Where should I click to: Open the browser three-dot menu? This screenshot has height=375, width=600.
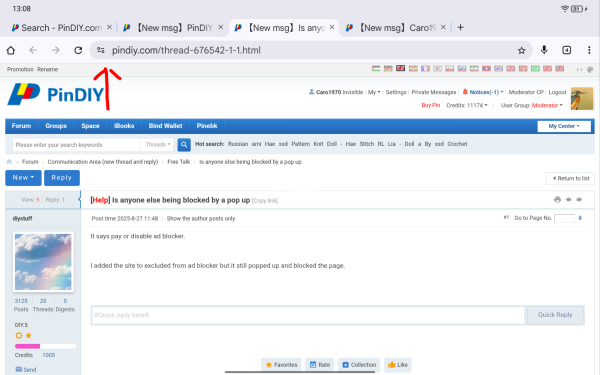point(589,50)
